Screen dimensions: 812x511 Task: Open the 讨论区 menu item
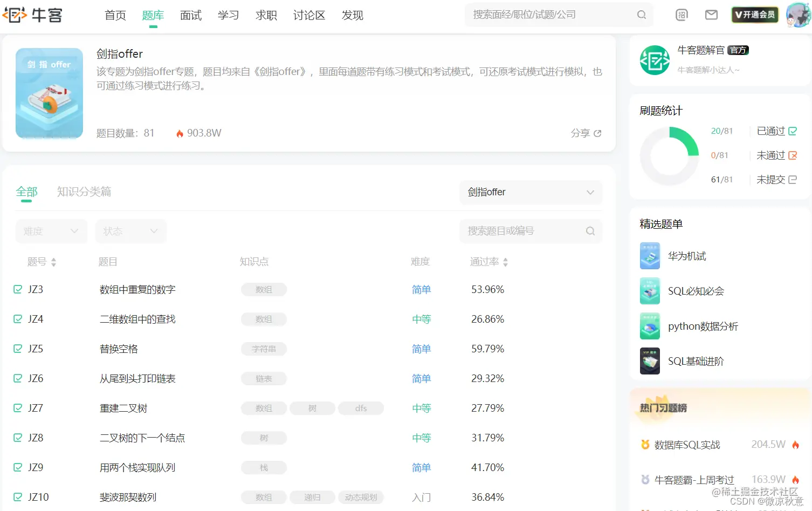[x=309, y=16]
